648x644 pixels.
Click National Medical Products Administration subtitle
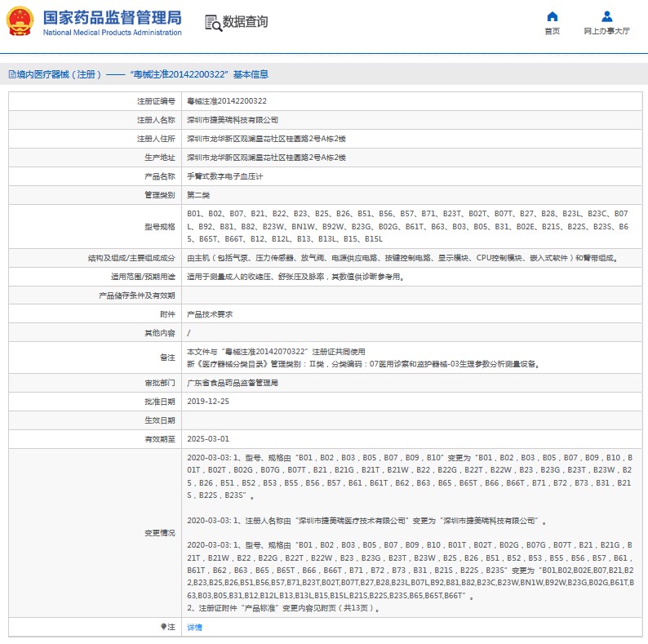click(113, 33)
